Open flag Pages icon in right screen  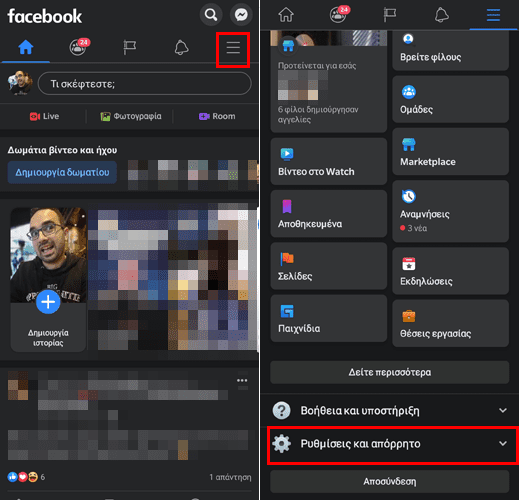tap(389, 15)
